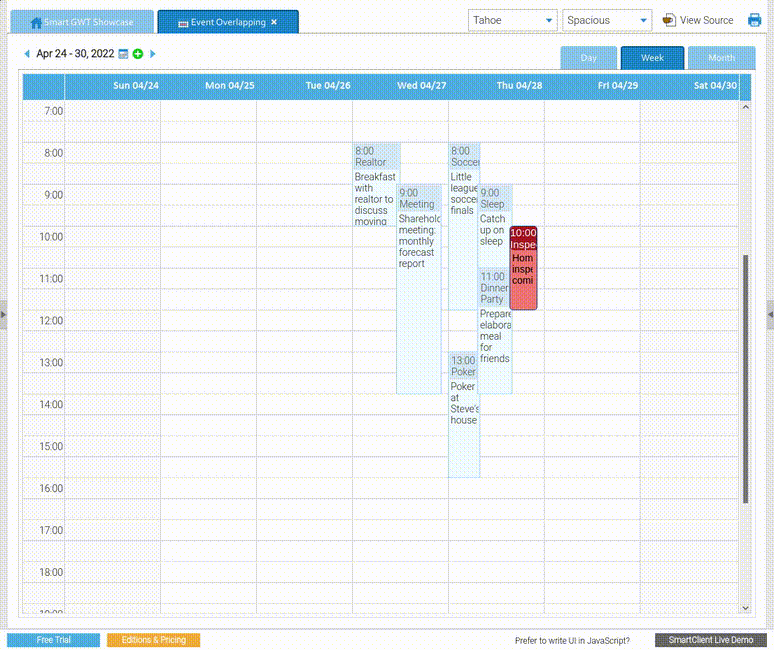774x650 pixels.
Task: Click the 11:00 Dinner Party event
Action: (495, 331)
